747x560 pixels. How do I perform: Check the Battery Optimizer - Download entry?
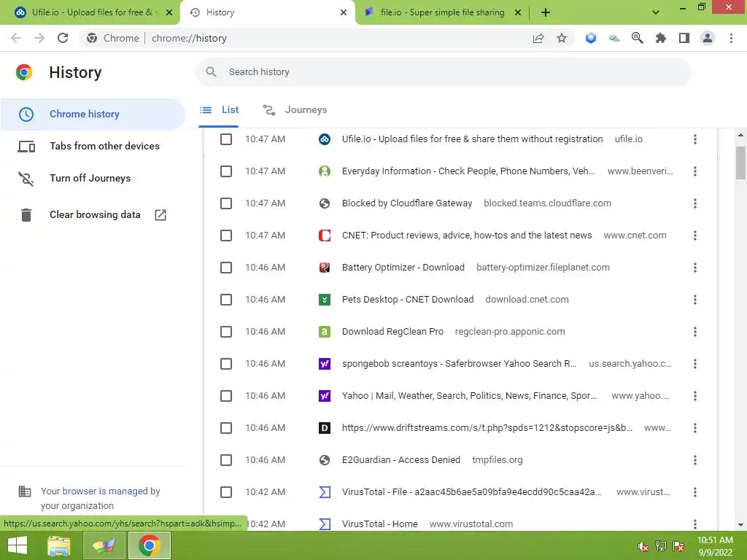point(226,267)
